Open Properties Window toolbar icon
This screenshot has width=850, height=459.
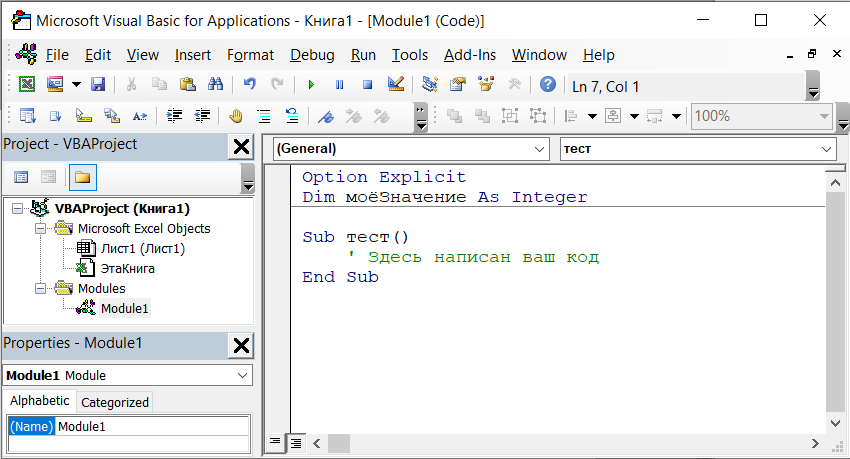point(458,84)
